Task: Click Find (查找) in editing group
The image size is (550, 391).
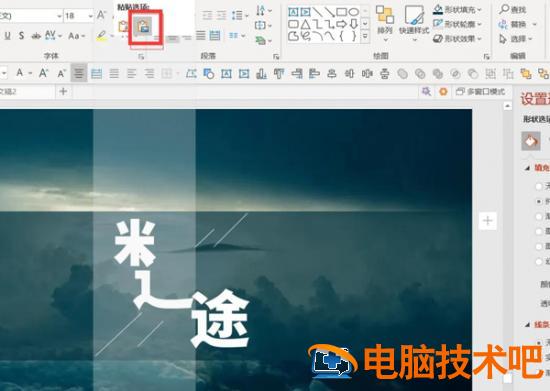Action: 513,9
